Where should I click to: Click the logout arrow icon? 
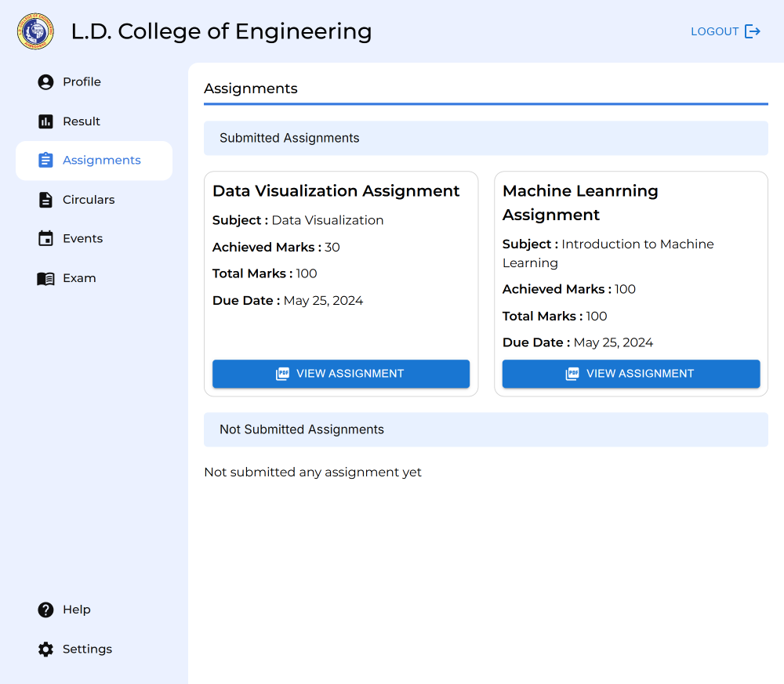[x=753, y=31]
